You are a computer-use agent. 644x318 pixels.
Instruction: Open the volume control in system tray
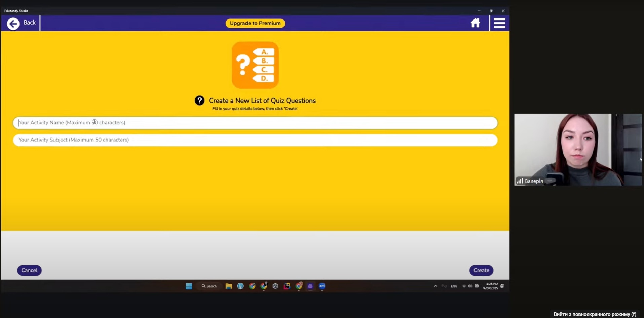click(470, 286)
